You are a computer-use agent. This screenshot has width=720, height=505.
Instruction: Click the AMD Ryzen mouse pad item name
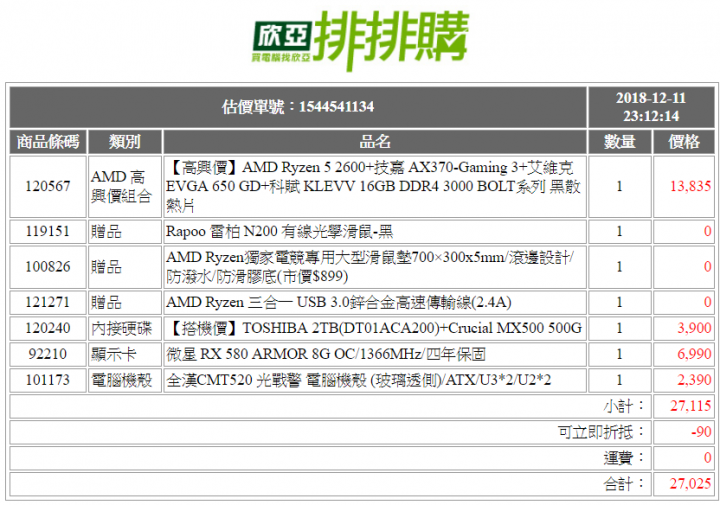(x=375, y=267)
